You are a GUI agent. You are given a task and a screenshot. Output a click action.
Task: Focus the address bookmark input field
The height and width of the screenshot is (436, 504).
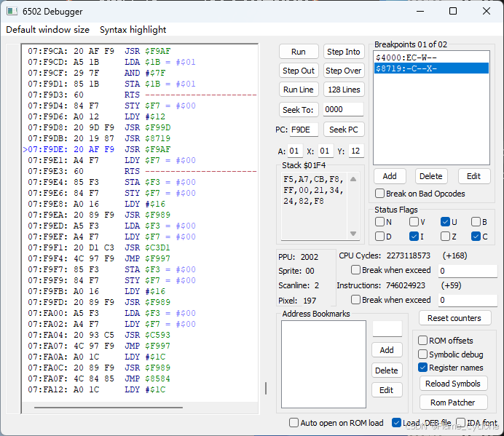(x=387, y=329)
